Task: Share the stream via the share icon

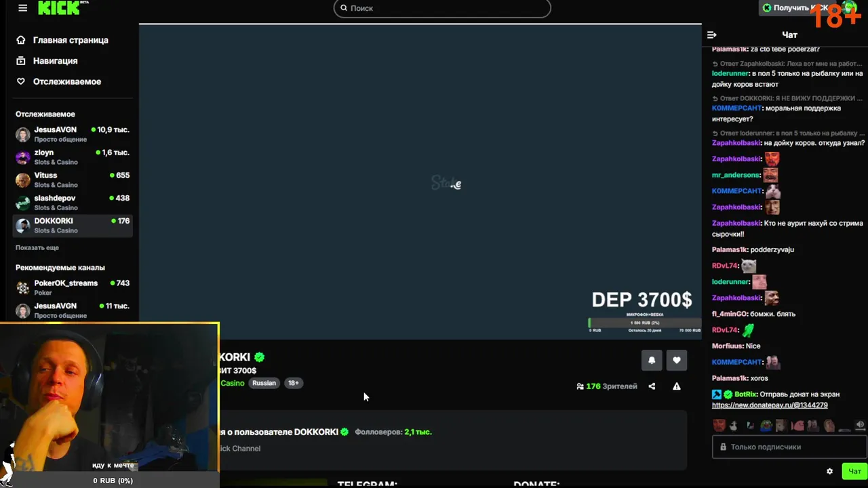Action: tap(652, 386)
